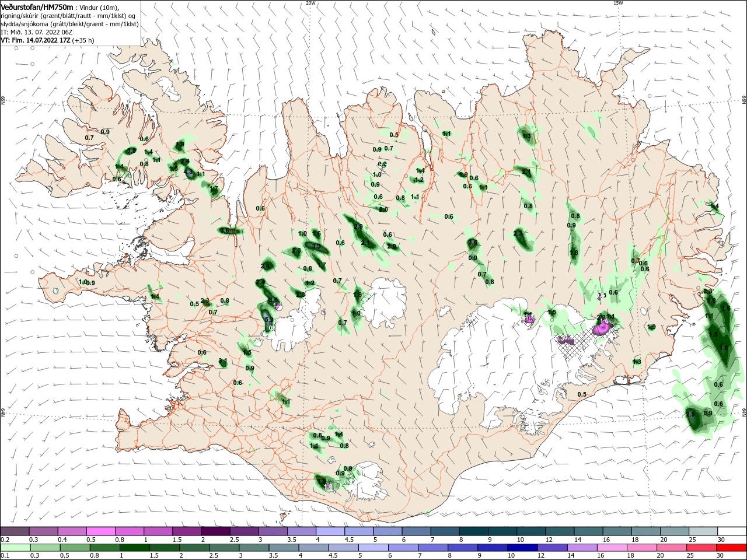
Task: Pick the bright red swatch ending the lower legend row
Action: (x=732, y=548)
